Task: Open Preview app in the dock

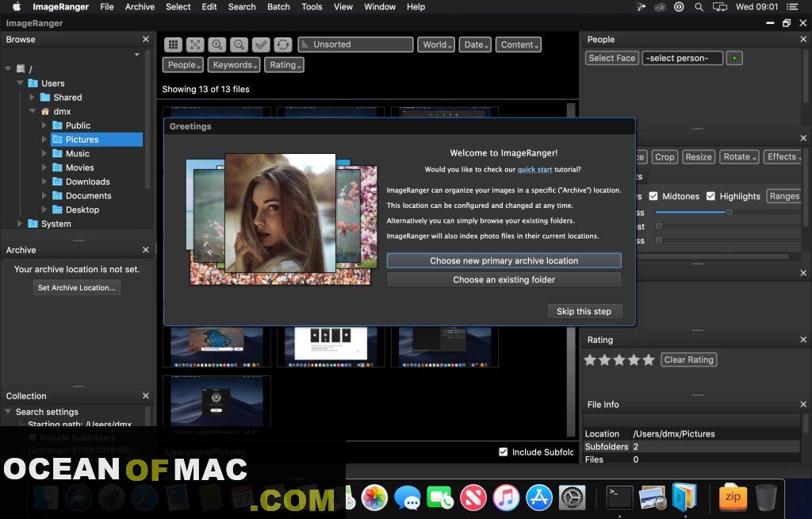Action: pos(653,498)
